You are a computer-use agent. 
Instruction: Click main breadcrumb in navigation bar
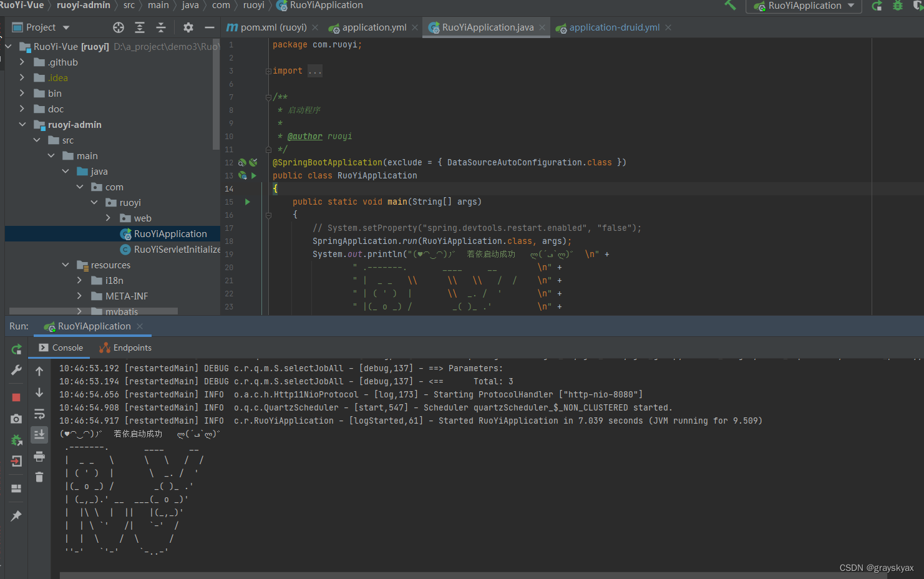(158, 5)
